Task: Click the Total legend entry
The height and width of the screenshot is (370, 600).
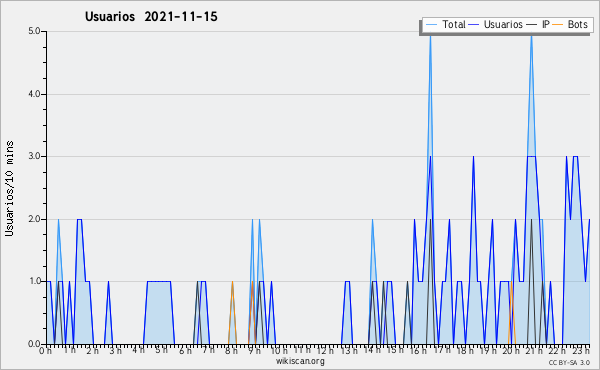Action: 445,25
